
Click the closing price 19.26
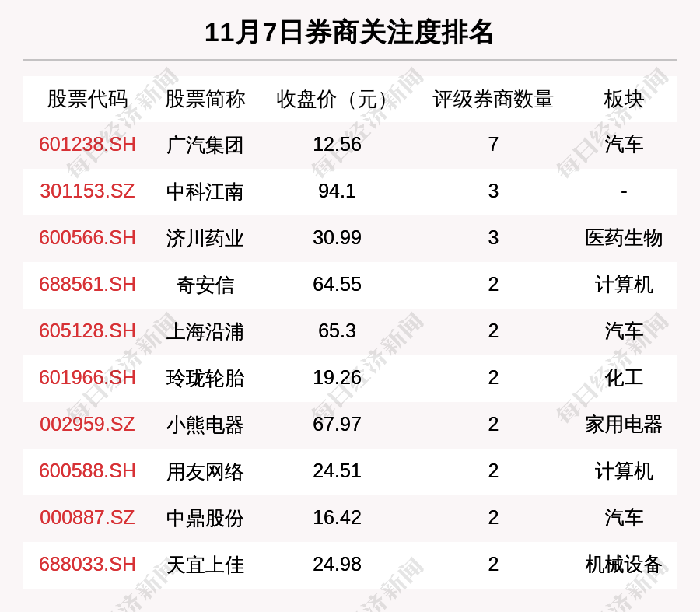click(x=337, y=378)
